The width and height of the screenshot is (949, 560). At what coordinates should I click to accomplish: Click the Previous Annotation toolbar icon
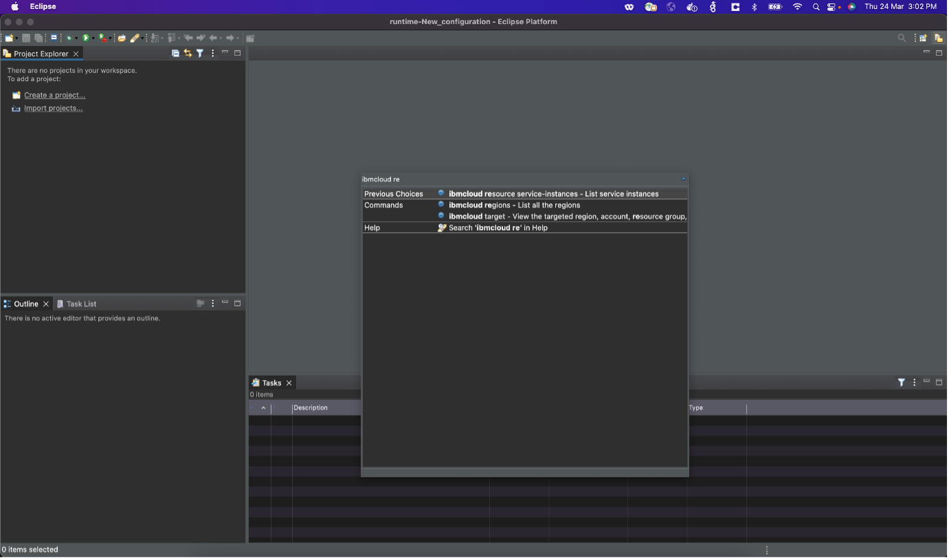[172, 38]
